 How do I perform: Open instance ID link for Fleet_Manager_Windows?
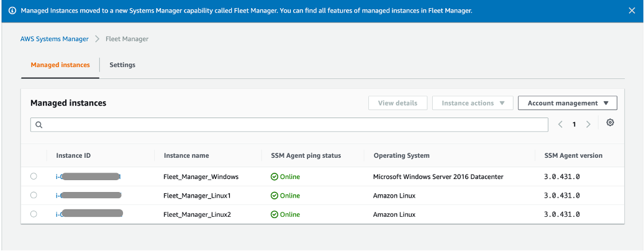[88, 176]
